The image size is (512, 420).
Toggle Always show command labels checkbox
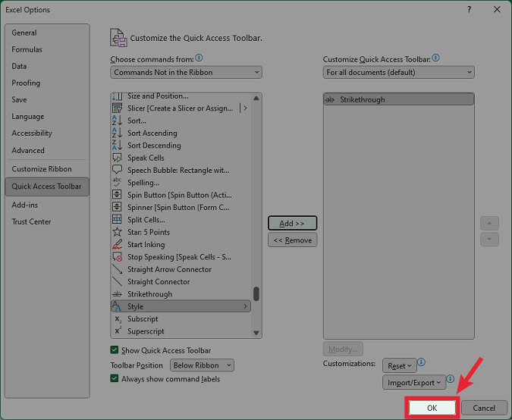point(115,379)
